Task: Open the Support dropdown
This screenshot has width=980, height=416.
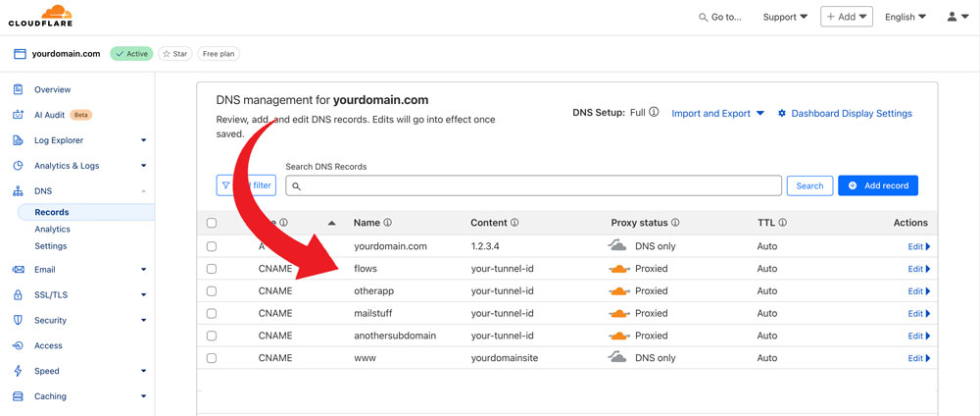Action: [785, 17]
